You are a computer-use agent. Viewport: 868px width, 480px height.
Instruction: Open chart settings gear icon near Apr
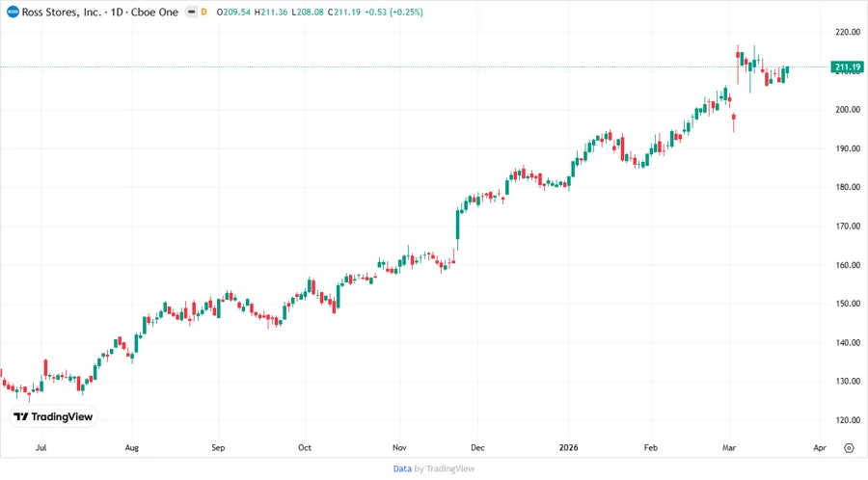click(849, 448)
